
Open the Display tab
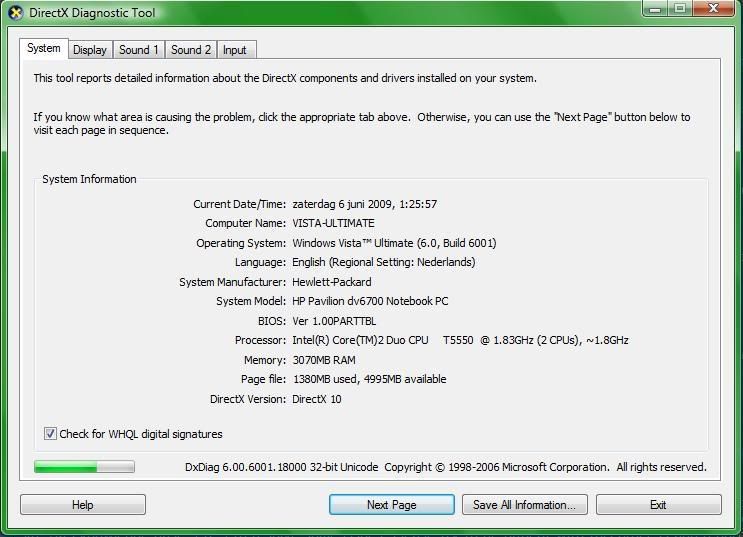(x=90, y=50)
